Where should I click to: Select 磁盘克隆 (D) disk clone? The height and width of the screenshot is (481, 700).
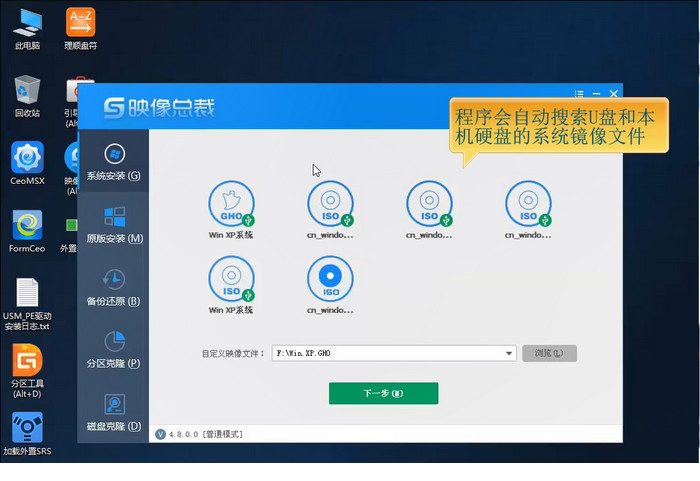click(114, 413)
